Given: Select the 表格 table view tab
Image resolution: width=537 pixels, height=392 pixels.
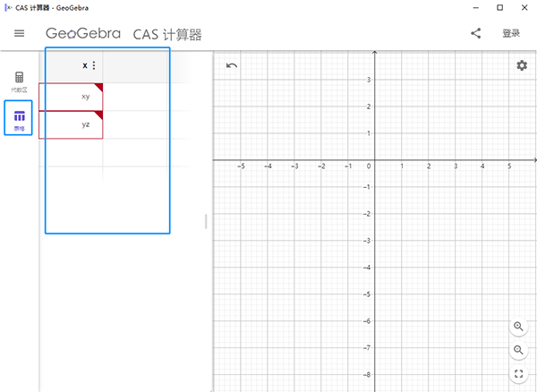Looking at the screenshot, I should click(19, 118).
